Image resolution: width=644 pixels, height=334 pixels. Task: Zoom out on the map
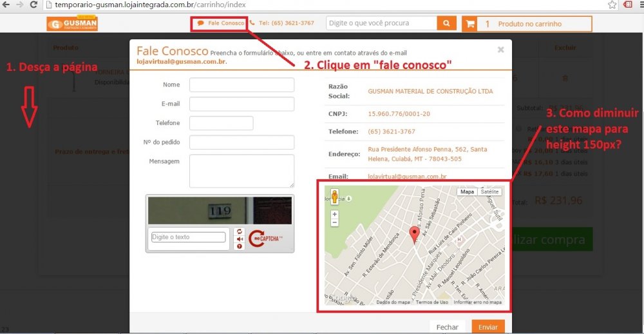tap(334, 222)
